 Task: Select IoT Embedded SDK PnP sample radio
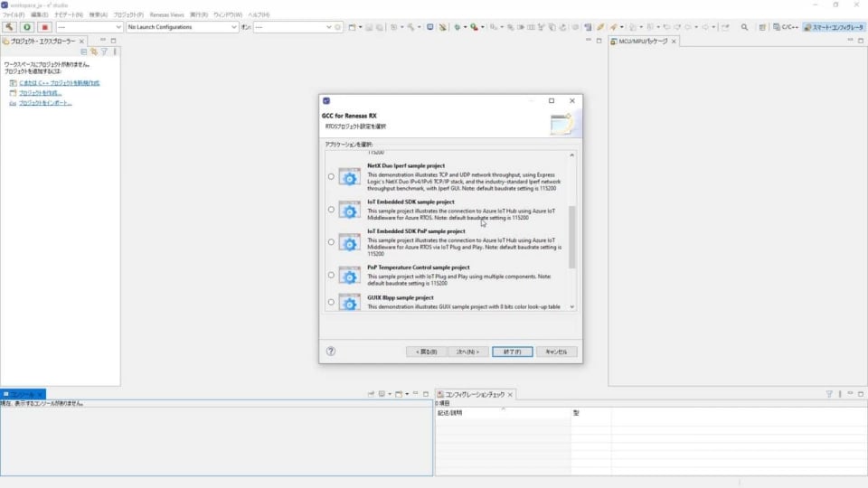coord(331,242)
